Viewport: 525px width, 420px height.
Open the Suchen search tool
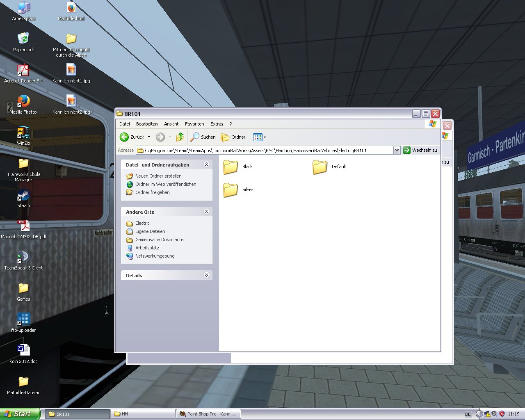click(203, 137)
